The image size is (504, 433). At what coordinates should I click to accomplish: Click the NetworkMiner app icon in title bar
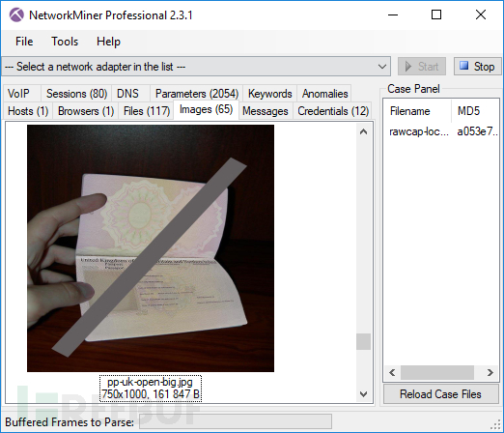pyautogui.click(x=16, y=14)
